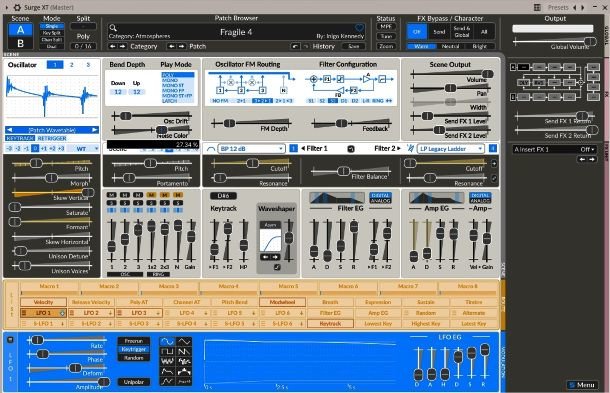
Task: Adjust the Global Volume slider
Action: [555, 41]
